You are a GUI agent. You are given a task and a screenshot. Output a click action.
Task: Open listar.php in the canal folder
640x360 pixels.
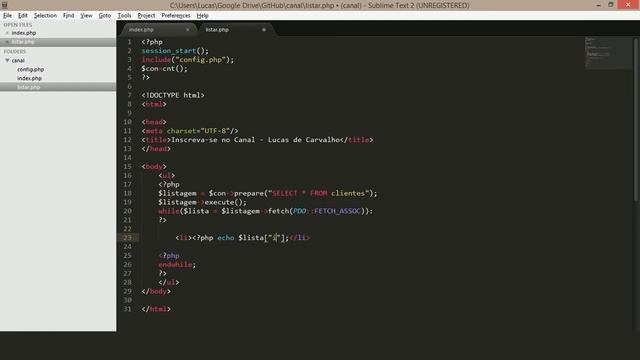point(29,87)
